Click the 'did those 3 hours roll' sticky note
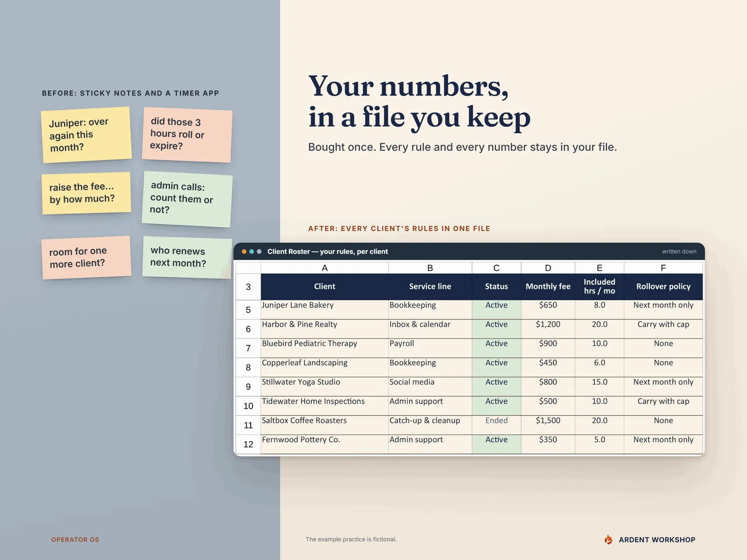Viewport: 747px width, 560px height. (x=187, y=135)
